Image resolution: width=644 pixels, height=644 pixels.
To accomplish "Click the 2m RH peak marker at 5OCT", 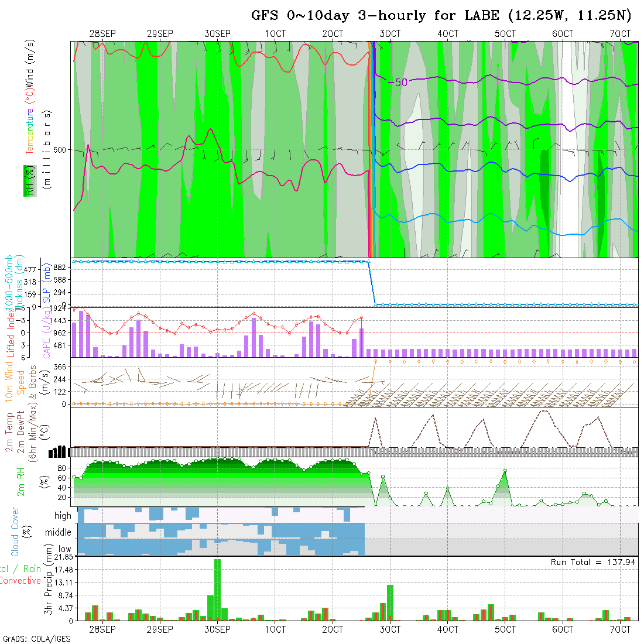I will [505, 470].
